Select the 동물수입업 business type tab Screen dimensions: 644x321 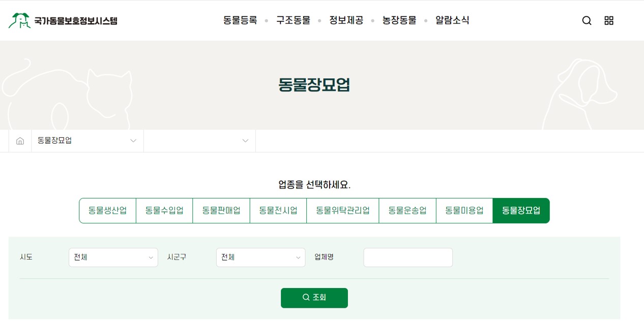pyautogui.click(x=164, y=210)
